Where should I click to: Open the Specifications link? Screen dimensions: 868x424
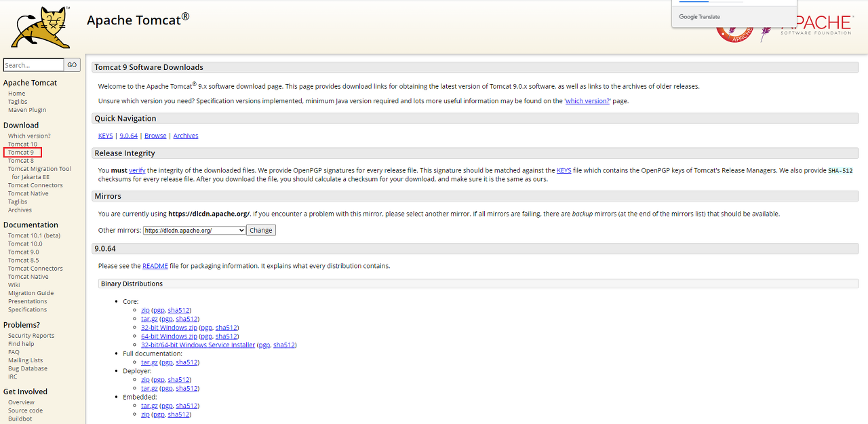28,309
